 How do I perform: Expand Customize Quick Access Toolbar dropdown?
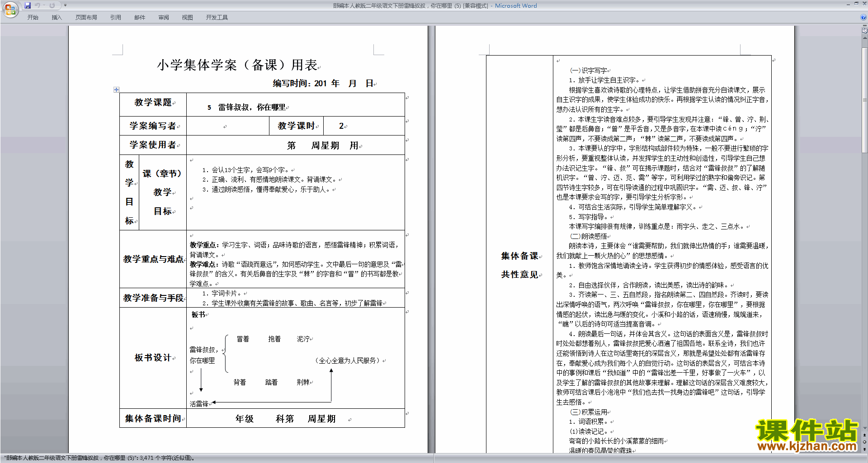pyautogui.click(x=65, y=5)
